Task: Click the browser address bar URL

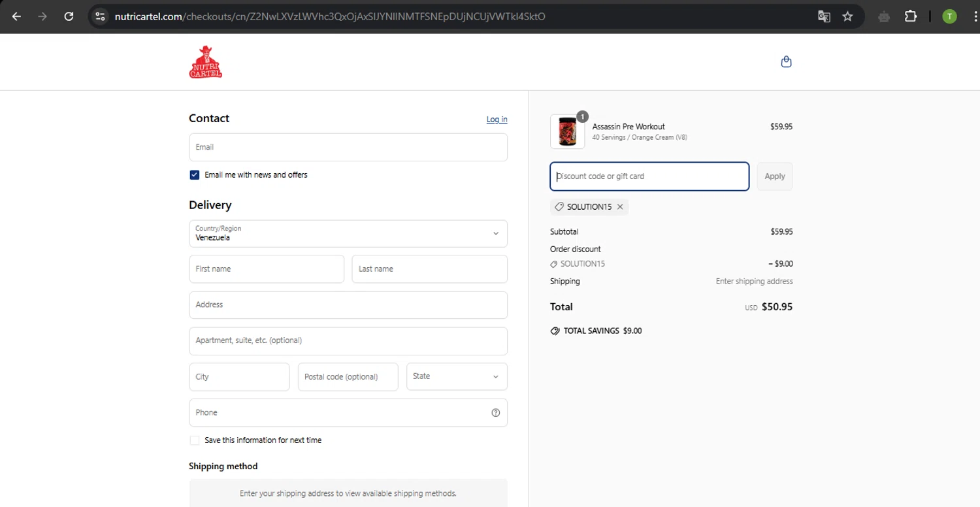Action: (x=330, y=16)
